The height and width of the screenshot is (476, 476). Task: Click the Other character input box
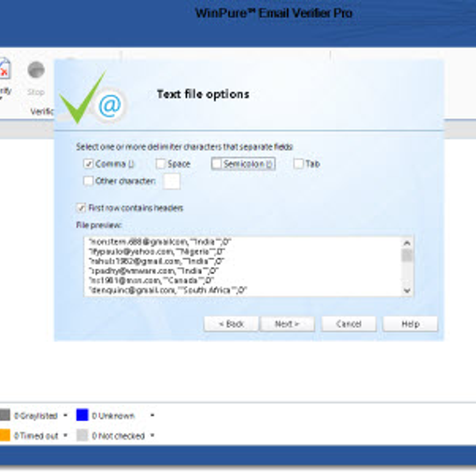tap(172, 181)
